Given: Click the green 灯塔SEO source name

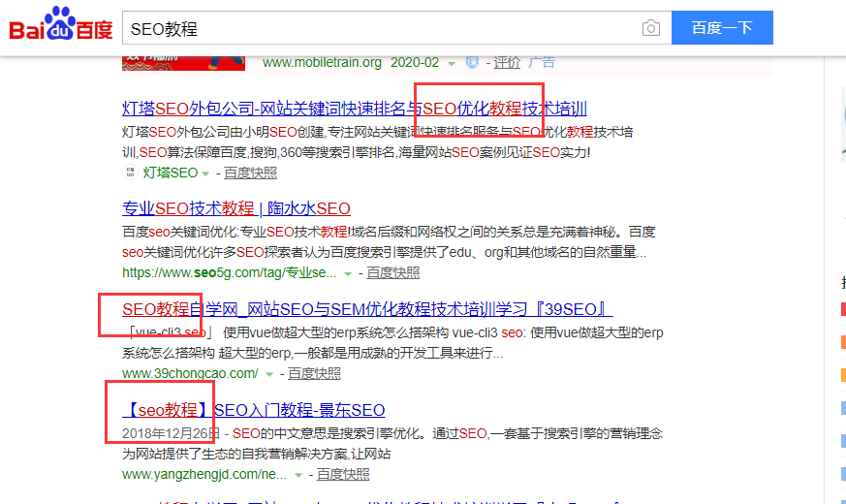Looking at the screenshot, I should (x=170, y=173).
